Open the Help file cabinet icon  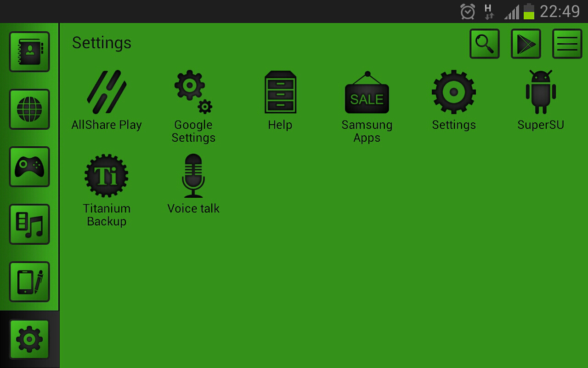pyautogui.click(x=280, y=92)
